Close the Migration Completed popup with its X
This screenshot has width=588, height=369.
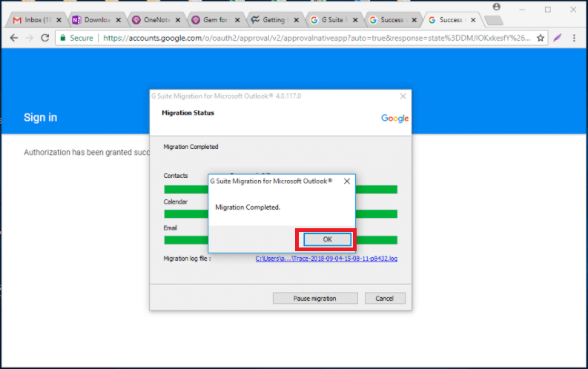[x=347, y=182]
